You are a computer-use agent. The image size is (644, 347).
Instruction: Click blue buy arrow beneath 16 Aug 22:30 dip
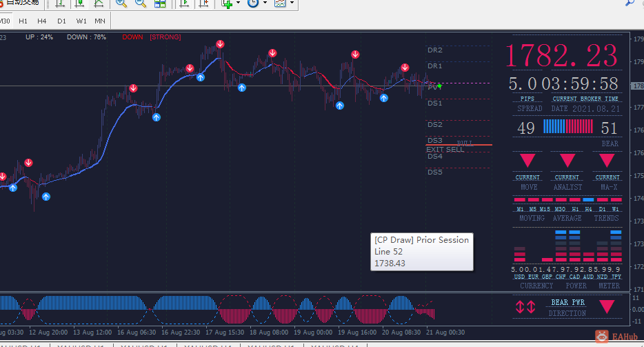pyautogui.click(x=157, y=117)
